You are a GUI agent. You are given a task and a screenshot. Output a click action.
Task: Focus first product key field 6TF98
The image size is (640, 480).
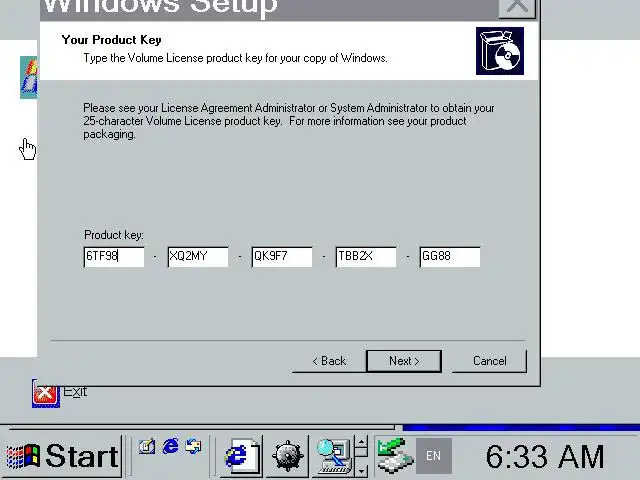tap(114, 256)
